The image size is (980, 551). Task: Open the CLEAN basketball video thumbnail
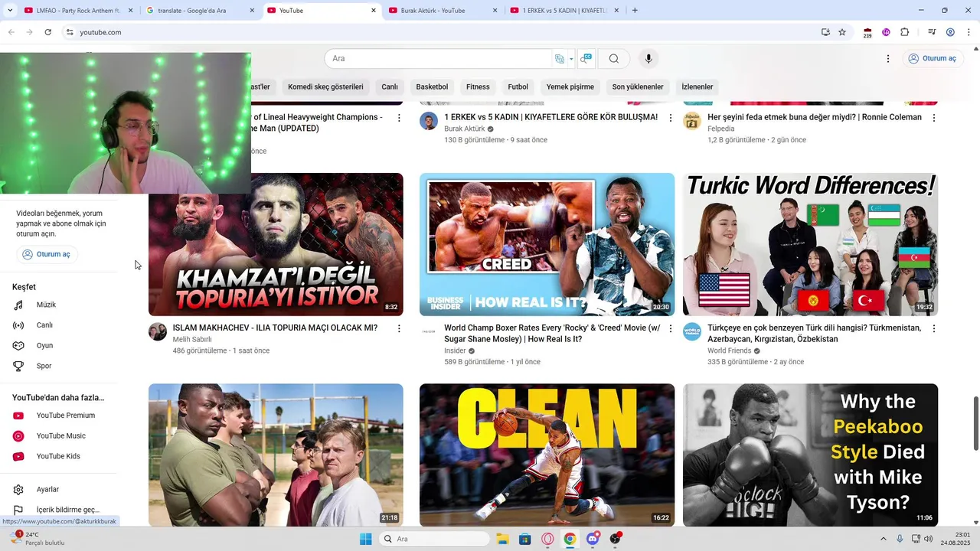click(x=547, y=455)
